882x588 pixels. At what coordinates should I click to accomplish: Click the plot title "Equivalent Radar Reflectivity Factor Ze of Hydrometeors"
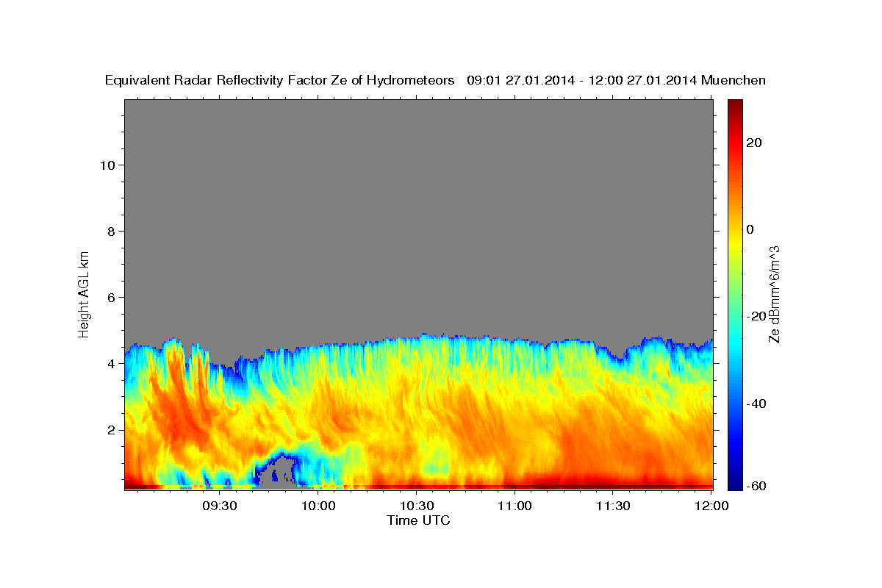280,80
